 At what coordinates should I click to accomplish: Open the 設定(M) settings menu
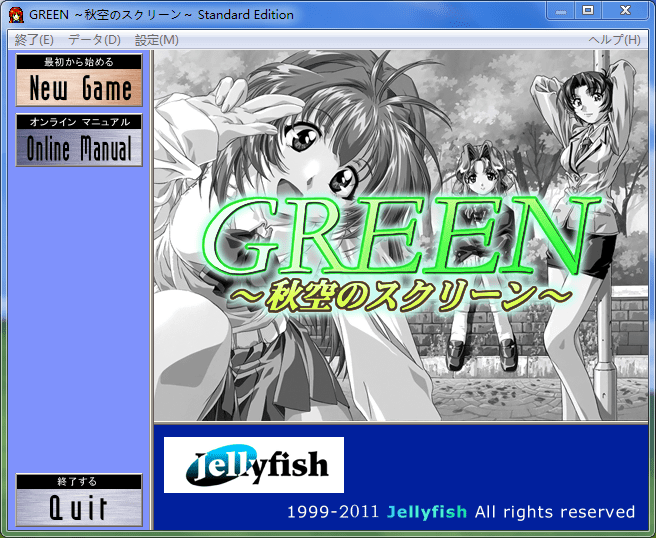156,40
